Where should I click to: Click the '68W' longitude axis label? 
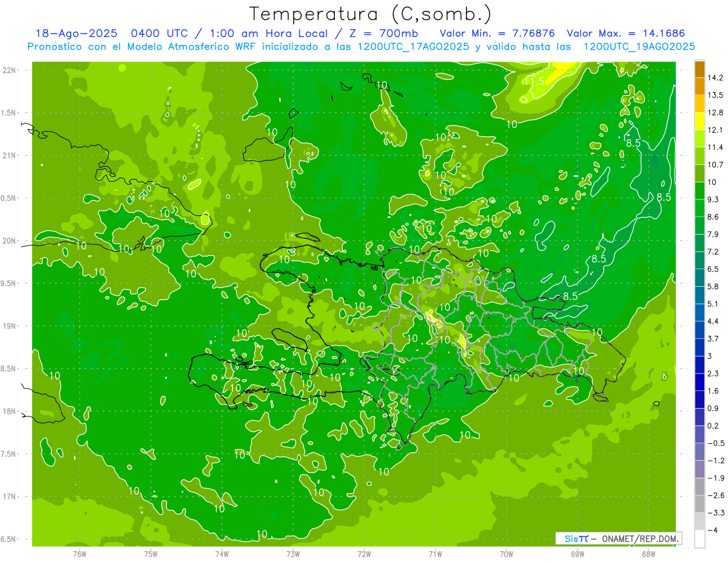(x=649, y=554)
